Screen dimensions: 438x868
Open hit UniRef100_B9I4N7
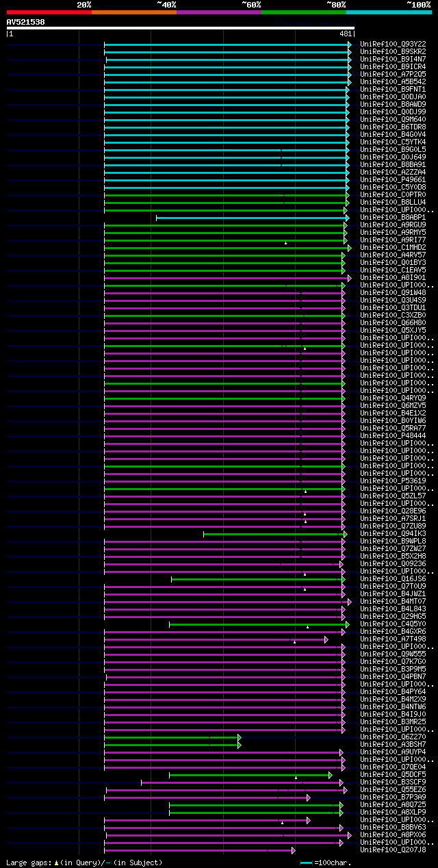click(x=393, y=59)
